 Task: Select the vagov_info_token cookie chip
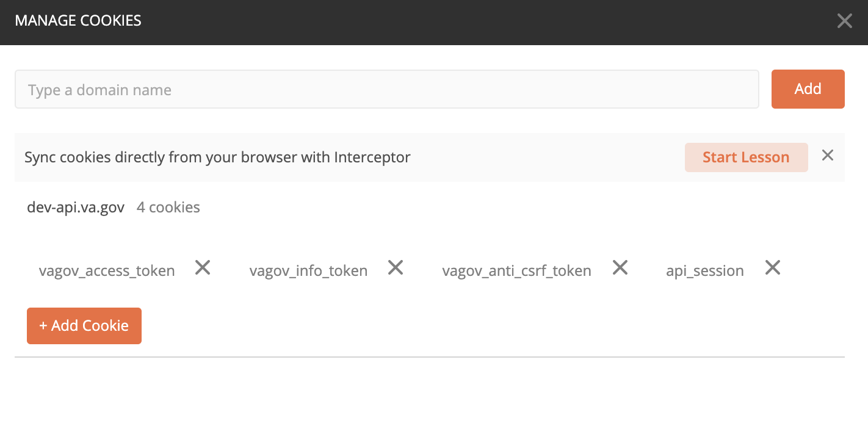tap(308, 270)
